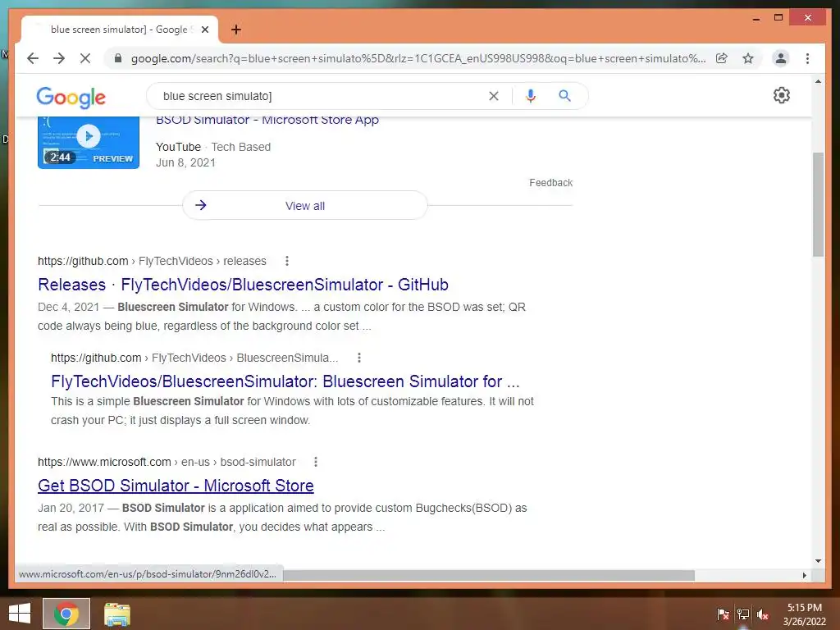Click the vertical page scrollbar thumb
840x630 pixels.
click(x=818, y=204)
